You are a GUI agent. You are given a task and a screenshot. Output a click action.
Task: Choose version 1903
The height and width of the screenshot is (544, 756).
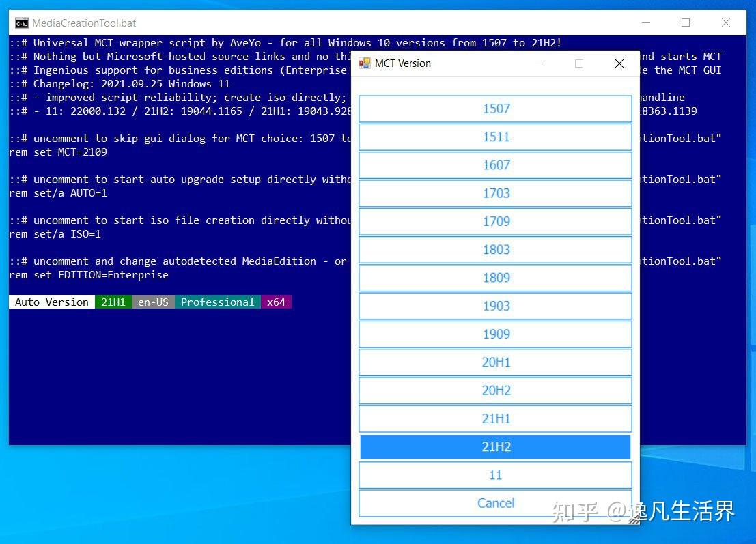point(495,306)
